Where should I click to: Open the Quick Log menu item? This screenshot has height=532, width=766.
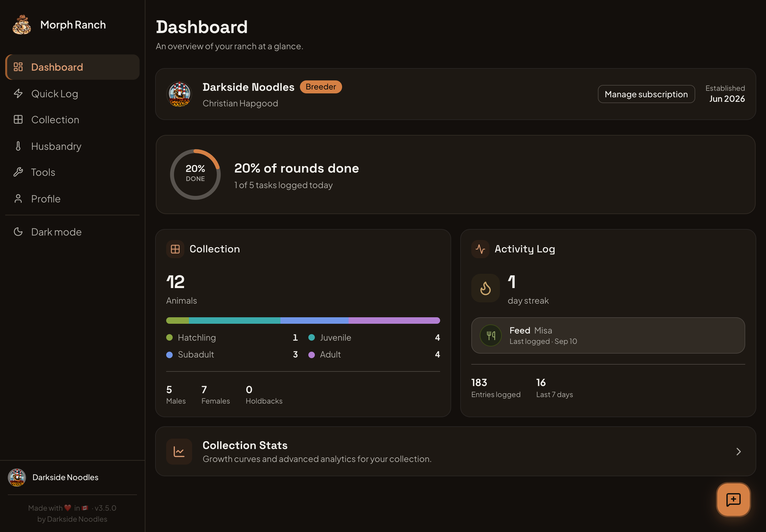[x=72, y=94]
